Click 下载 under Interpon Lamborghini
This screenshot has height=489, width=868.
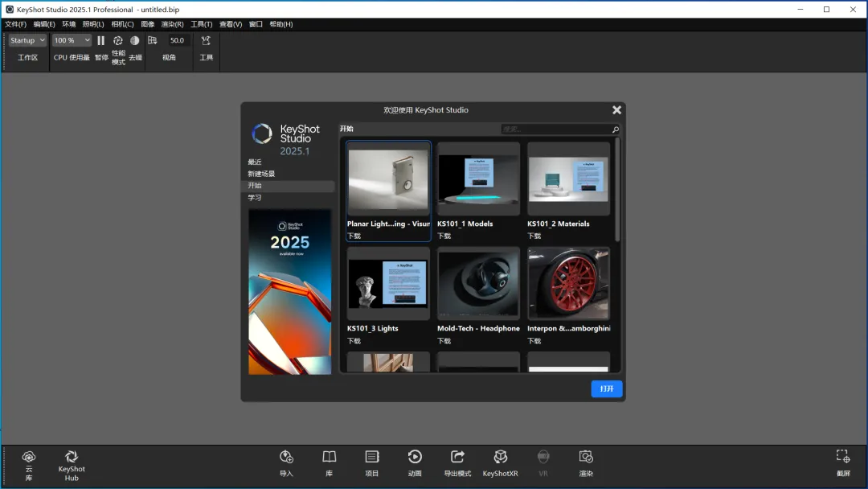click(x=534, y=341)
